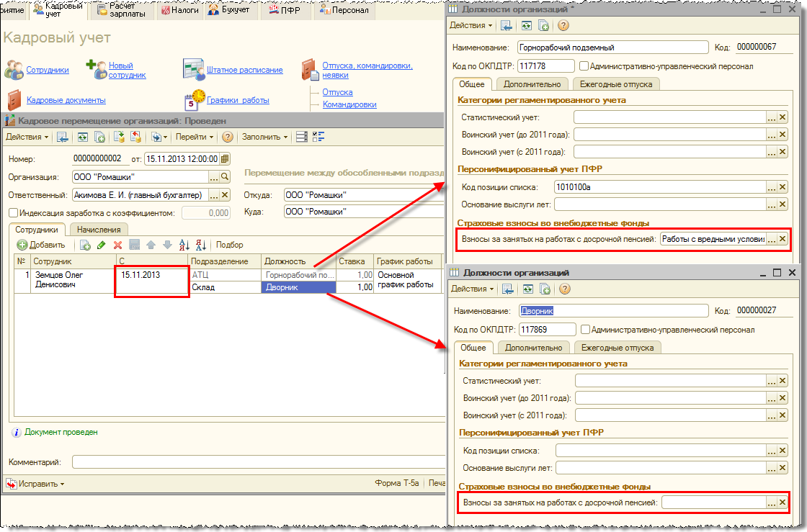Click the sort ascending А-Я icon
The width and height of the screenshot is (807, 532).
(184, 245)
